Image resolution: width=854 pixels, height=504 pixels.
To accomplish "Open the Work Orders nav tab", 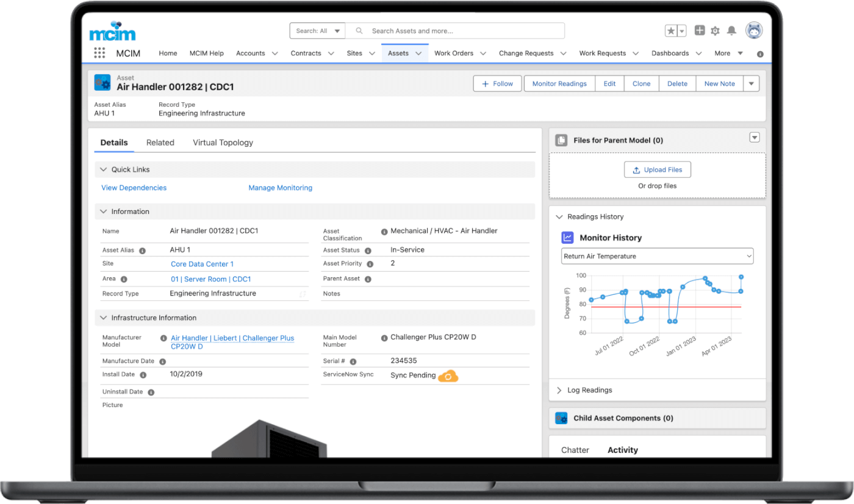I will 454,53.
